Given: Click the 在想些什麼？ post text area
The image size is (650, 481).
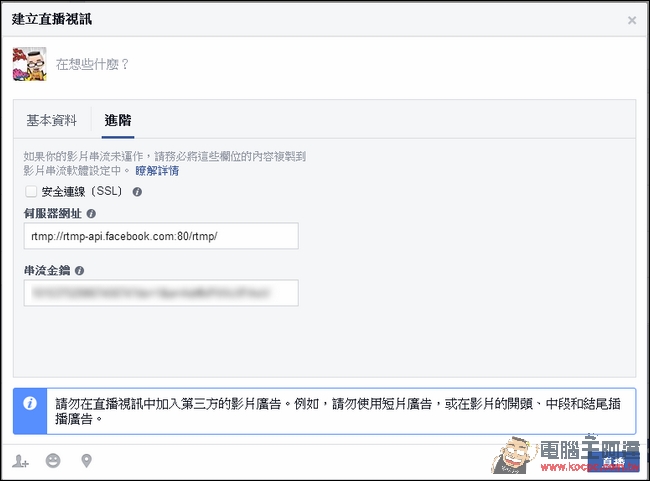Looking at the screenshot, I should coord(92,64).
